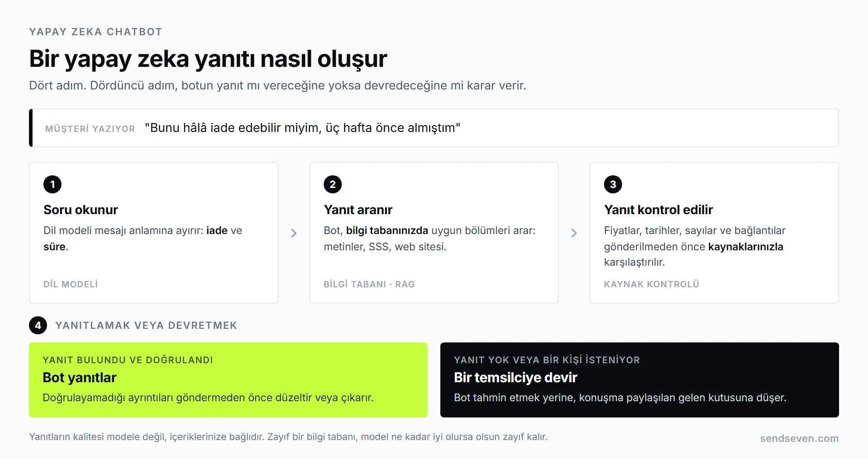Click the YANIT BULUNDU VE DOĞRULANDI label
The image size is (868, 459).
tap(128, 360)
